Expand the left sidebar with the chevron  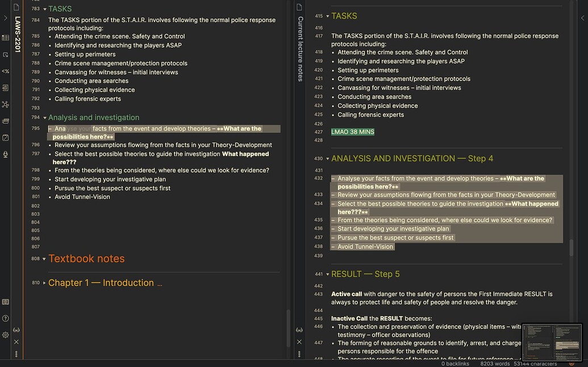5,18
